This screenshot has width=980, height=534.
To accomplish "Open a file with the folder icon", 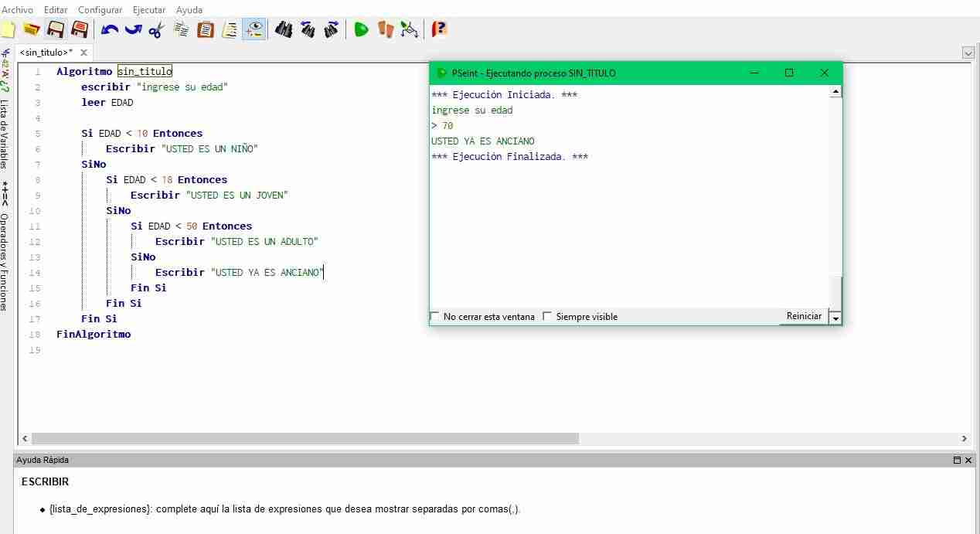I will pyautogui.click(x=32, y=29).
